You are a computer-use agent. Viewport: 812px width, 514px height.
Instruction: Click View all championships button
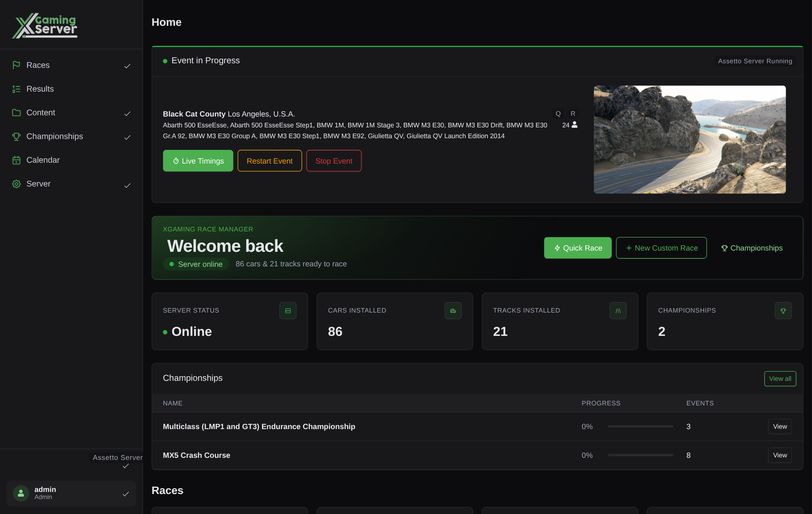[780, 378]
